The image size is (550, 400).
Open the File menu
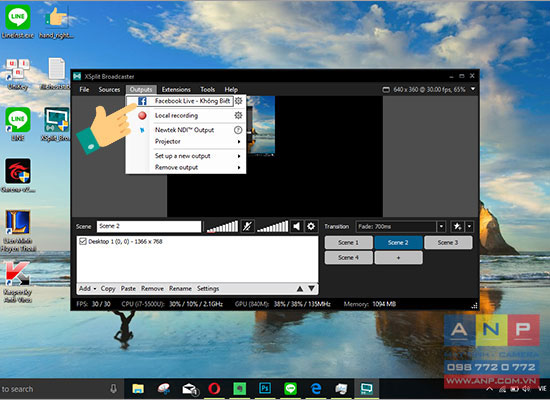point(84,89)
